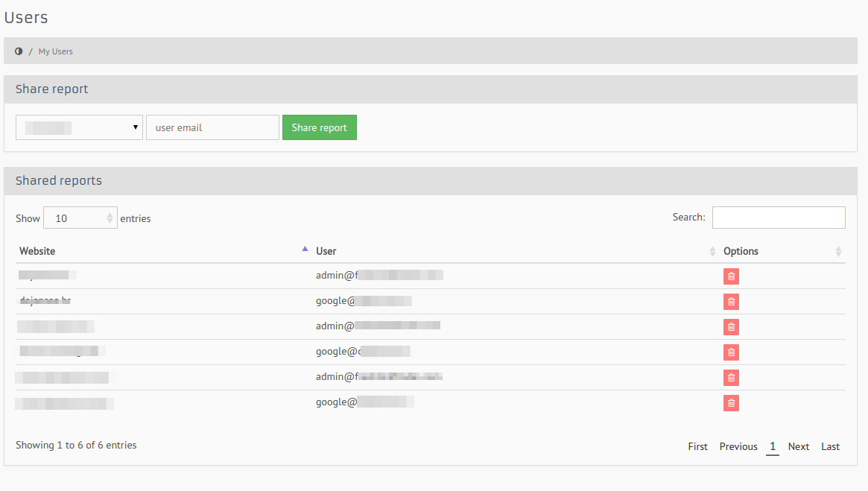The image size is (868, 491).
Task: Delete the second shared report row
Action: pos(731,302)
